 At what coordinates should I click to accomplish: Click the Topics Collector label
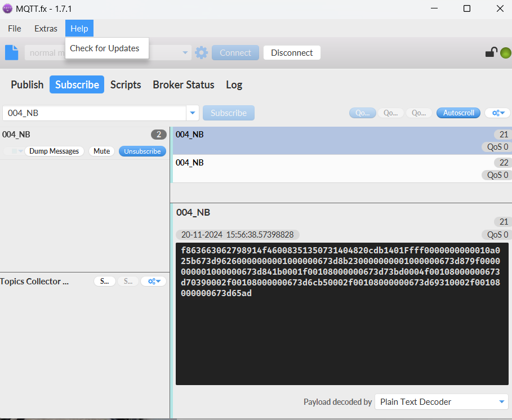pos(34,282)
